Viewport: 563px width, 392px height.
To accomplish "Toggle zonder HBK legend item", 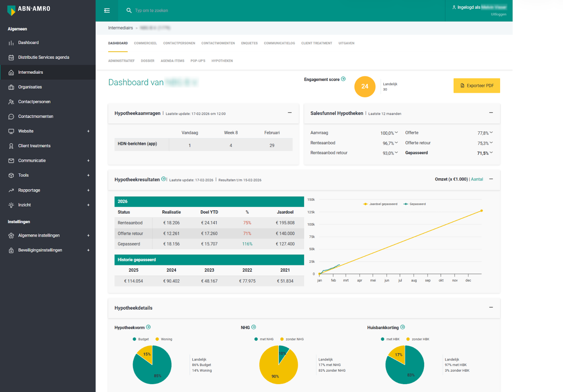I will coord(418,339).
